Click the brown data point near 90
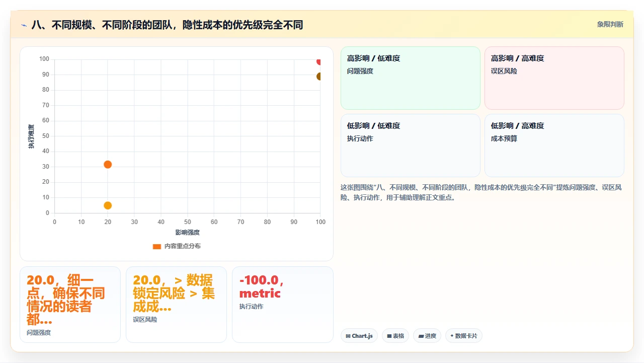 tap(319, 77)
